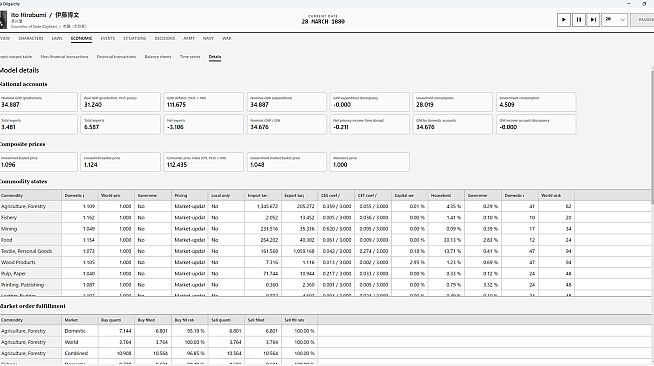Click the step-forward button
This screenshot has height=366, width=654.
pyautogui.click(x=593, y=20)
